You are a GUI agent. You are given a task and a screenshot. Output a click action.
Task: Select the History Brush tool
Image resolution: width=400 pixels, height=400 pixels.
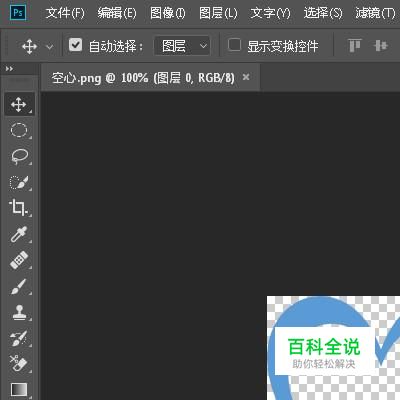point(19,338)
